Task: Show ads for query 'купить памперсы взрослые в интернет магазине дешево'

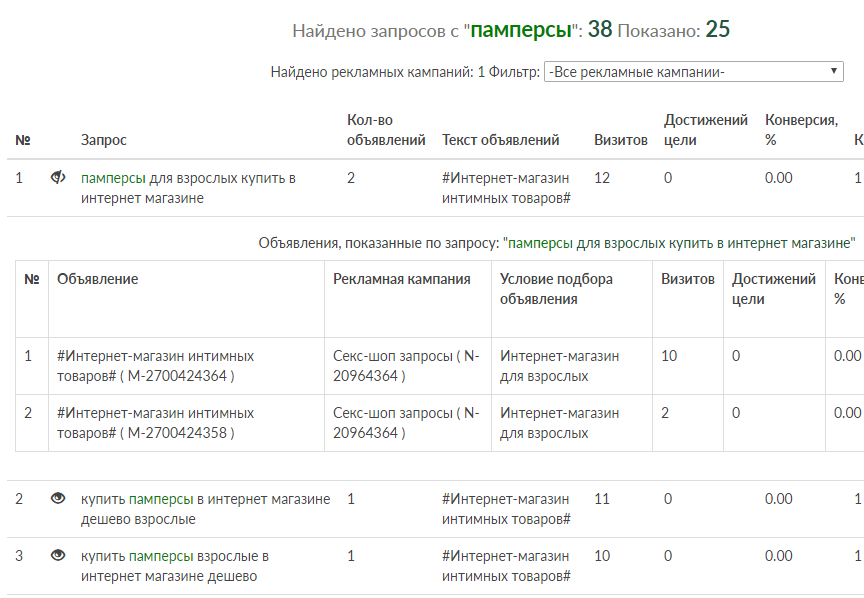Action: click(x=58, y=555)
